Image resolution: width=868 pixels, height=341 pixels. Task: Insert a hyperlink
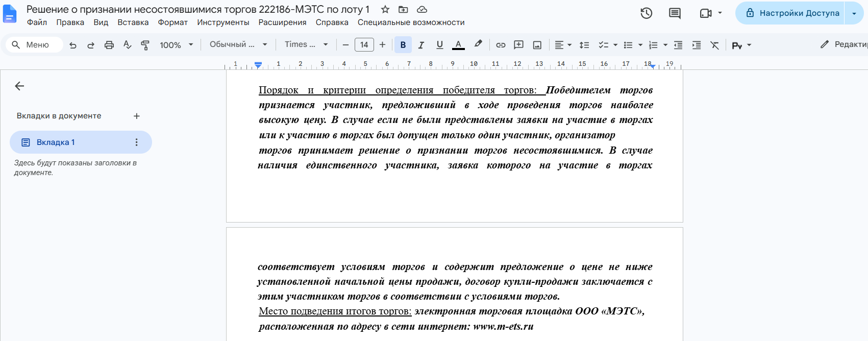[x=501, y=45]
